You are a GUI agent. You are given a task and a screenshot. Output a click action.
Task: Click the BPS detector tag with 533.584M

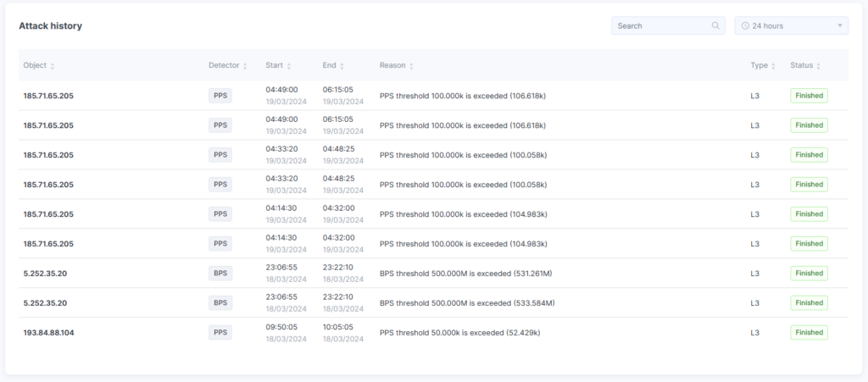pos(220,303)
